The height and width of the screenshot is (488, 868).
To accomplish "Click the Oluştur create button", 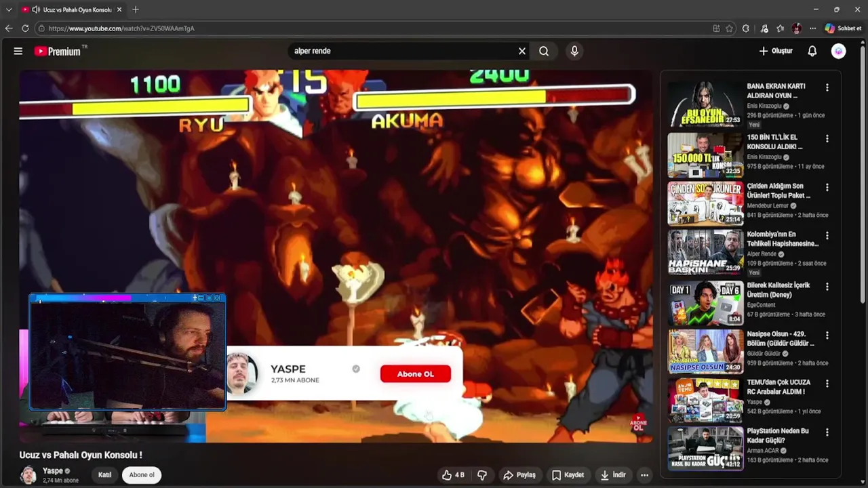I will (776, 51).
